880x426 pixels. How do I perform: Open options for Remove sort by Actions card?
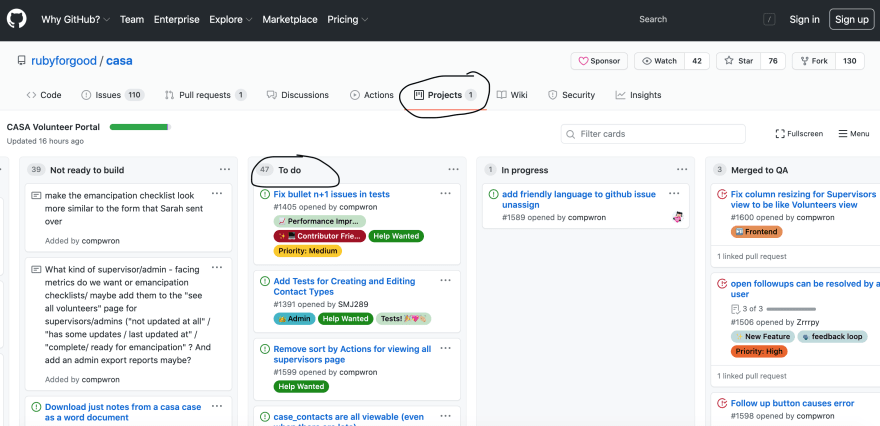[446, 349]
